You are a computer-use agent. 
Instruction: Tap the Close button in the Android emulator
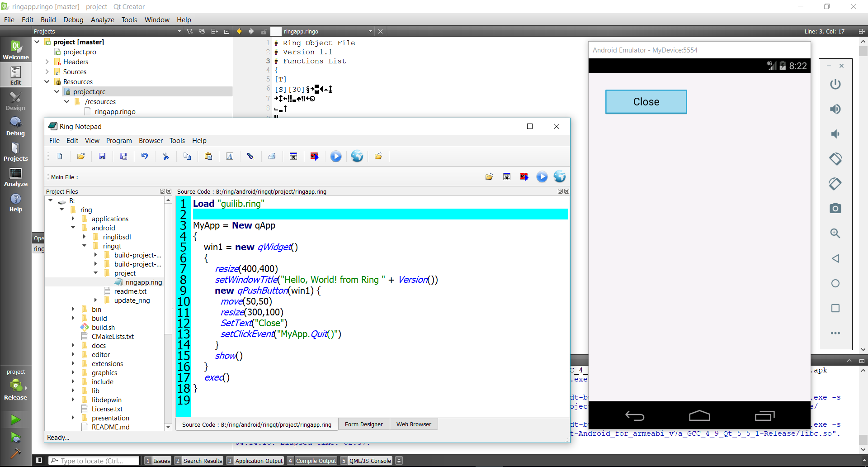[x=646, y=102]
